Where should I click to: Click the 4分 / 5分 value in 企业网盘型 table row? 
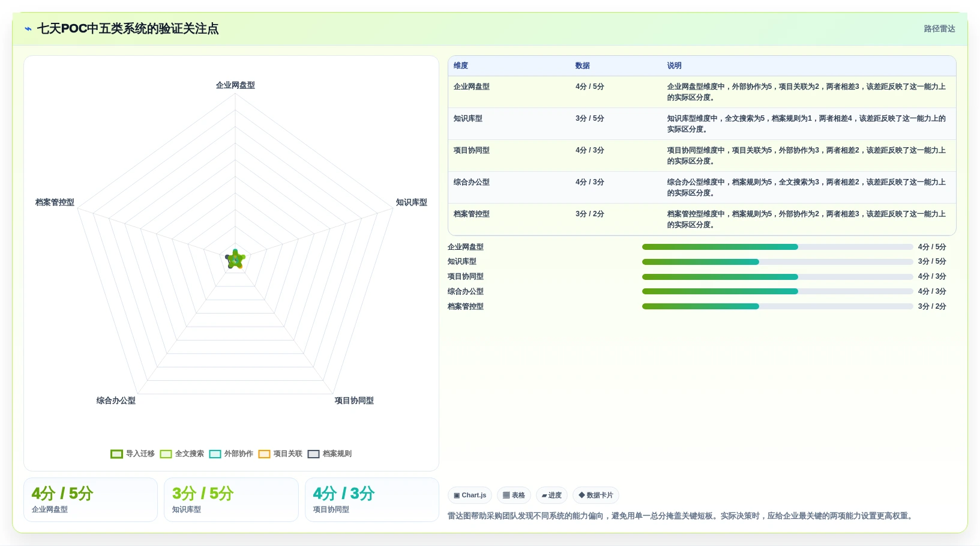point(590,86)
